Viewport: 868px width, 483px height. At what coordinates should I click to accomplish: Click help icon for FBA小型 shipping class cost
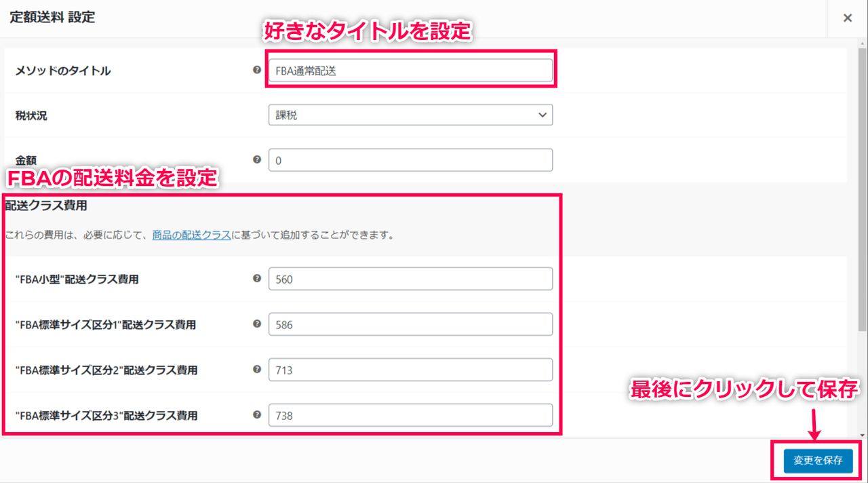[257, 278]
